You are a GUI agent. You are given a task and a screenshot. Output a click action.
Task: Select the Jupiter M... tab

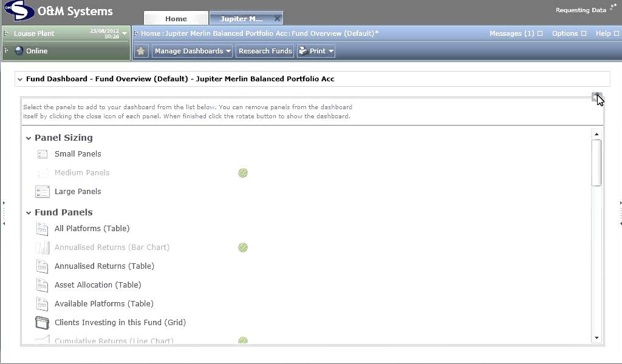241,18
